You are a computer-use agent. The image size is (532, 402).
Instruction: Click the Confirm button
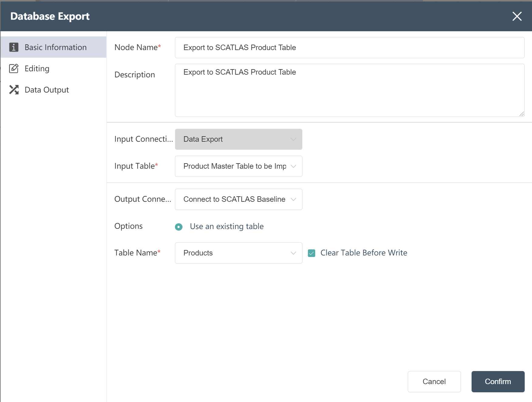[498, 382]
